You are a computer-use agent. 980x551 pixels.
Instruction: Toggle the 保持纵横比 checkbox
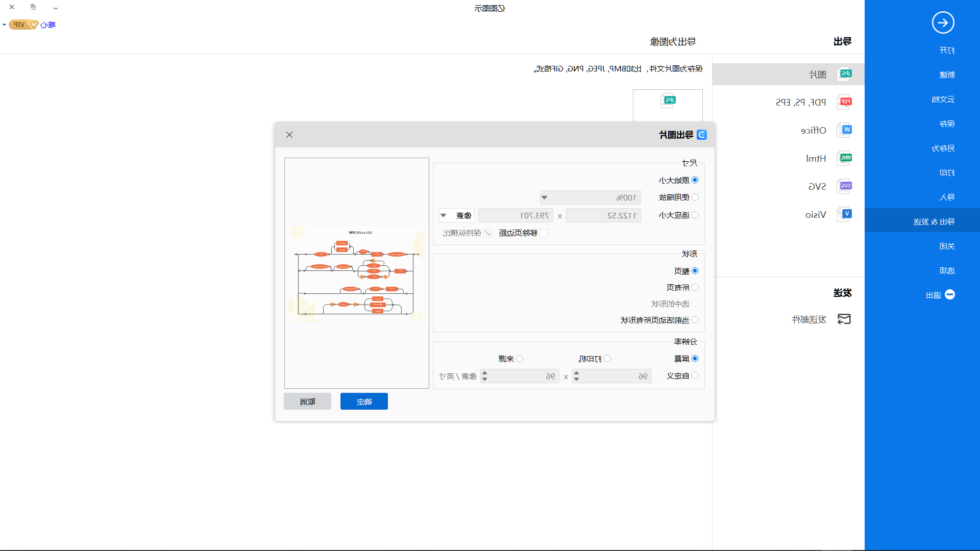(488, 233)
